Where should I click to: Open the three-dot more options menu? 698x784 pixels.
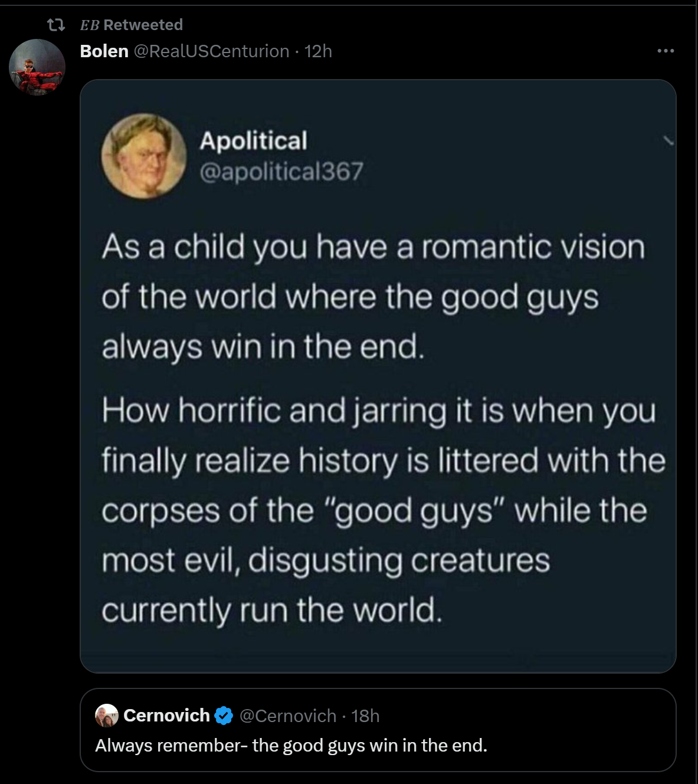pos(666,51)
